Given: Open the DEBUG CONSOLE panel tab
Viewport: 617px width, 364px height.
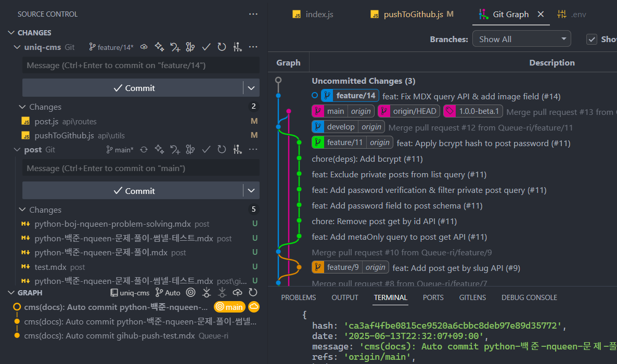Looking at the screenshot, I should point(529,297).
